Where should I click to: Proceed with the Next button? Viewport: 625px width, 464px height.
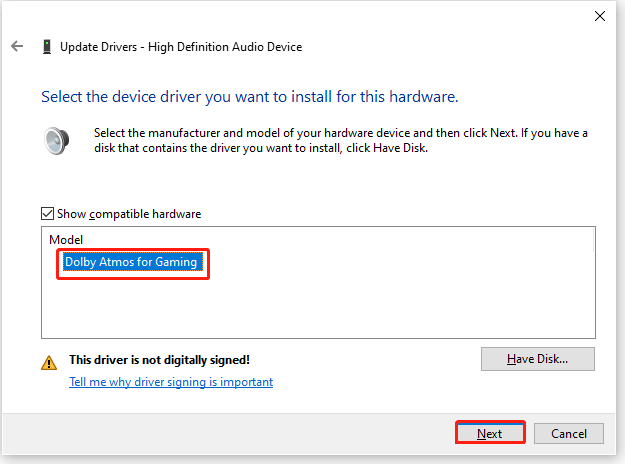tap(490, 433)
